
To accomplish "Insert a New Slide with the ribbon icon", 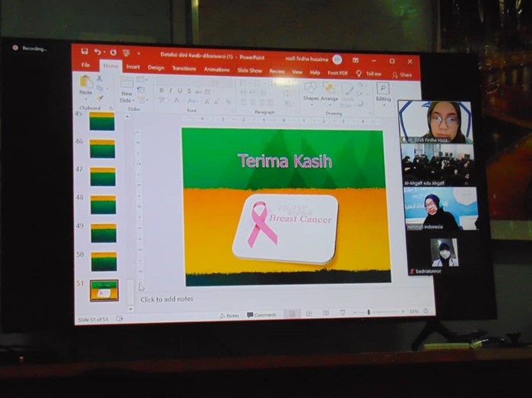I will pos(126,83).
